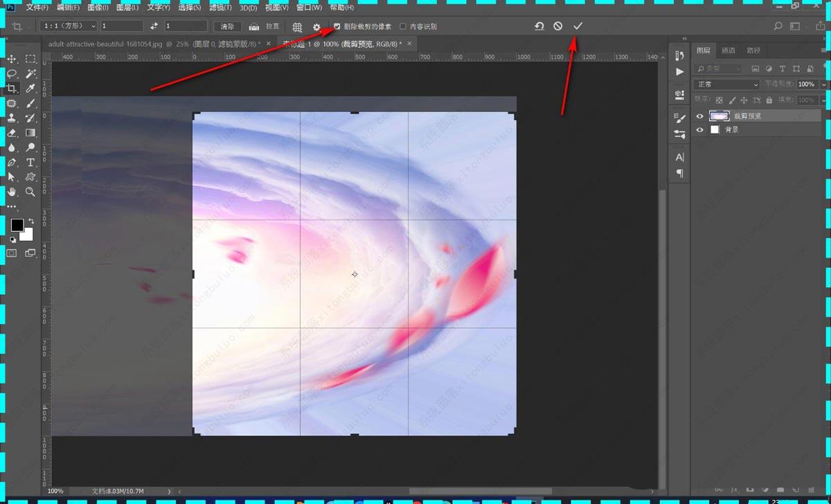Reset the crop box with the undo arrow
Image resolution: width=831 pixels, height=504 pixels.
[539, 26]
